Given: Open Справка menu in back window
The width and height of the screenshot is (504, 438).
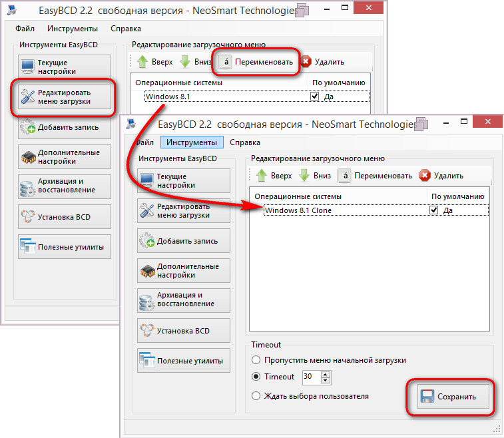Looking at the screenshot, I should pos(126,29).
